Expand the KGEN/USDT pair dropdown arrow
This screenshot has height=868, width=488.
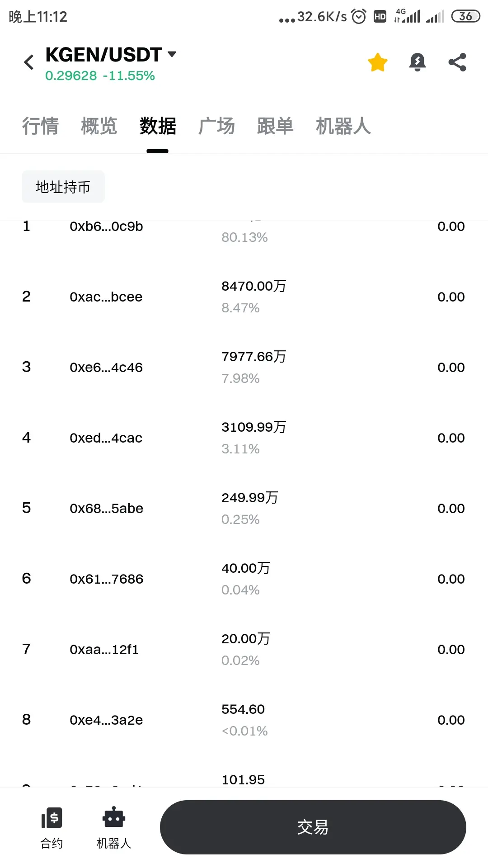coord(172,54)
